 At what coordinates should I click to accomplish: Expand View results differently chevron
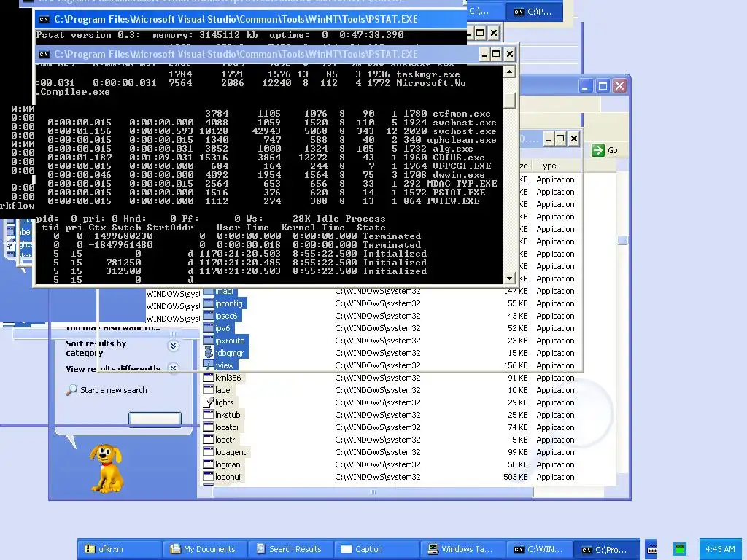point(174,367)
